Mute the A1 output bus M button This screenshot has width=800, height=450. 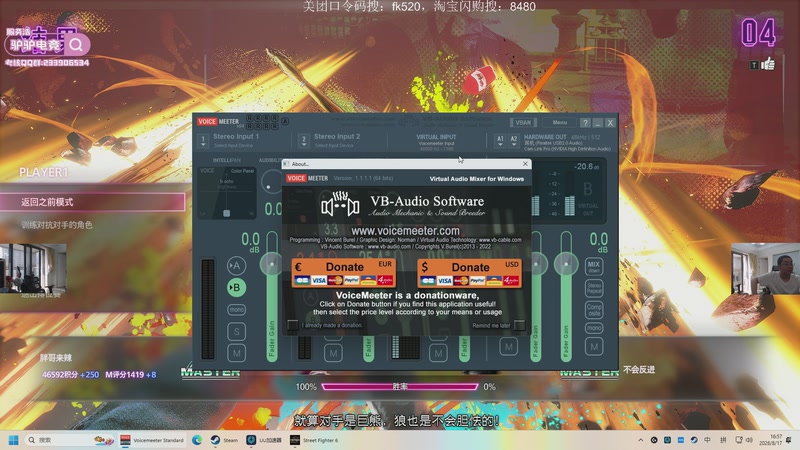click(509, 347)
